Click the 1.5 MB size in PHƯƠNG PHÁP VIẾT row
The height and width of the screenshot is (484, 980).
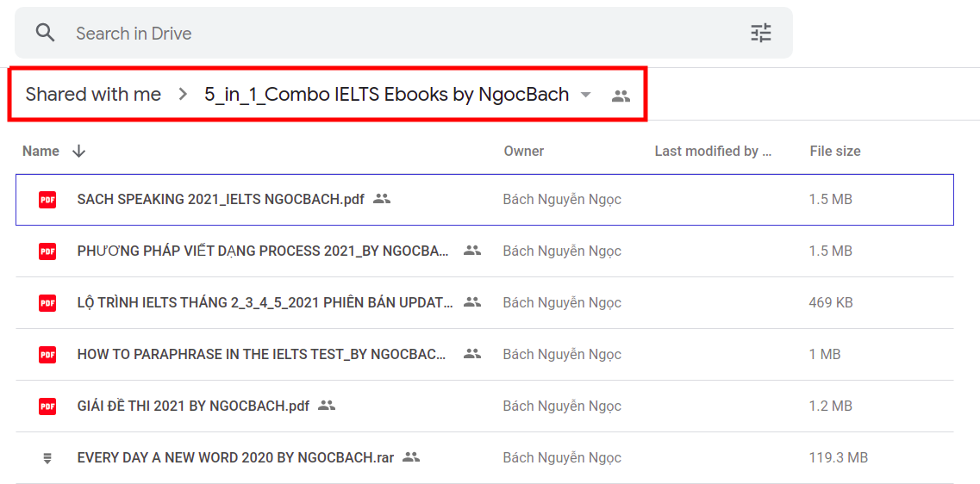click(x=831, y=251)
